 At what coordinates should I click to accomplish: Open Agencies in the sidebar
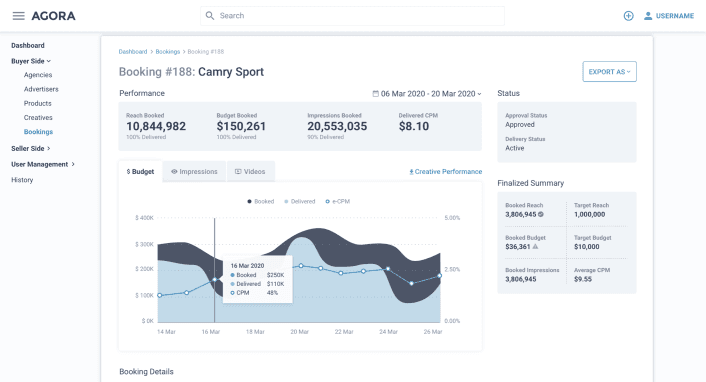click(x=38, y=75)
